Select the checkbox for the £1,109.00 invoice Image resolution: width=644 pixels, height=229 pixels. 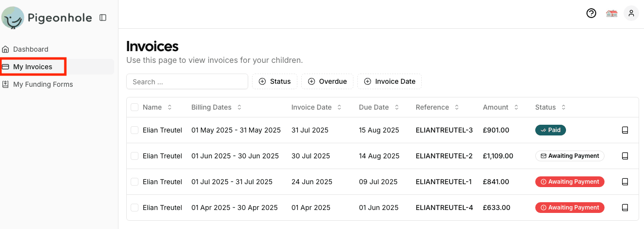coord(135,156)
